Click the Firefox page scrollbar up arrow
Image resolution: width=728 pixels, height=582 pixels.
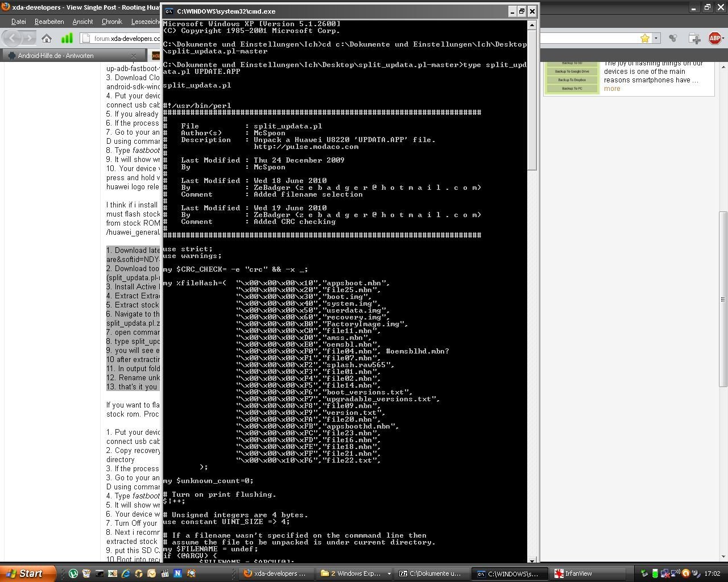(x=723, y=67)
